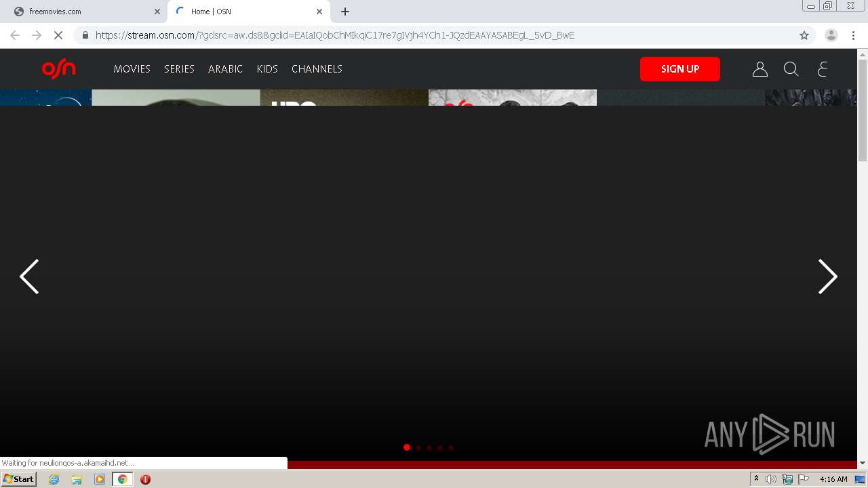Select the fifth carousel dot

[451, 447]
